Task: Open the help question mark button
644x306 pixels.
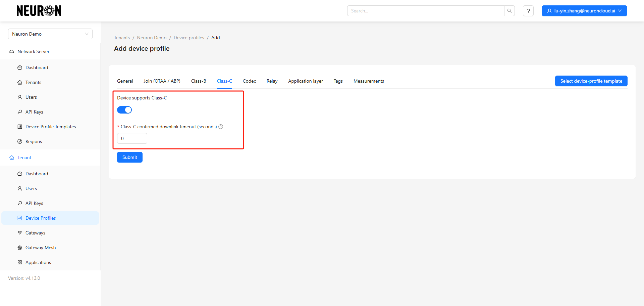Action: point(528,11)
